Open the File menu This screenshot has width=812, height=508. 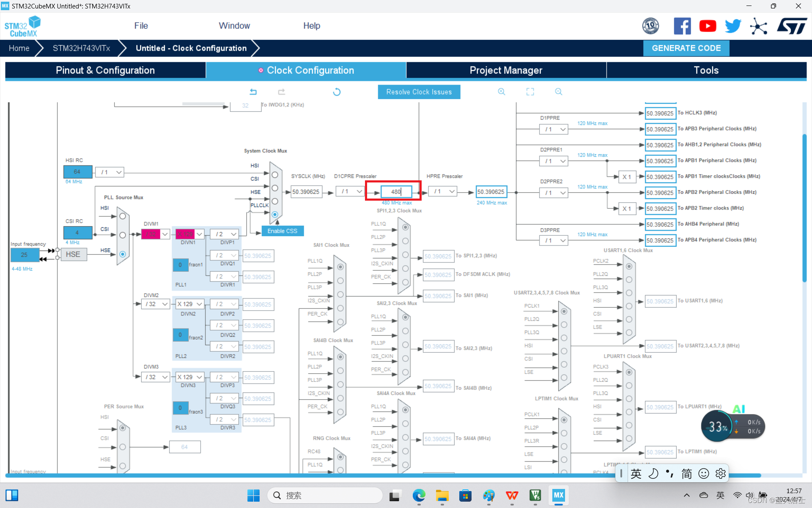pyautogui.click(x=141, y=26)
